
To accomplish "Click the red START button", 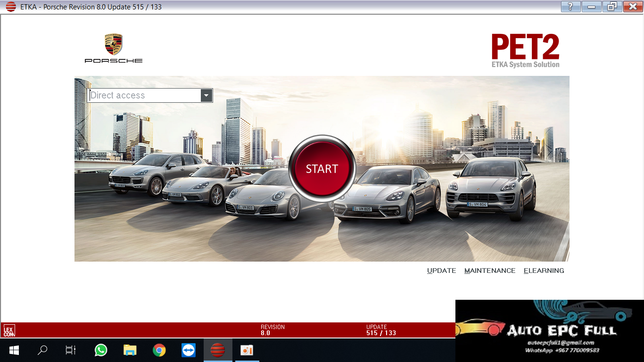I will pos(322,168).
